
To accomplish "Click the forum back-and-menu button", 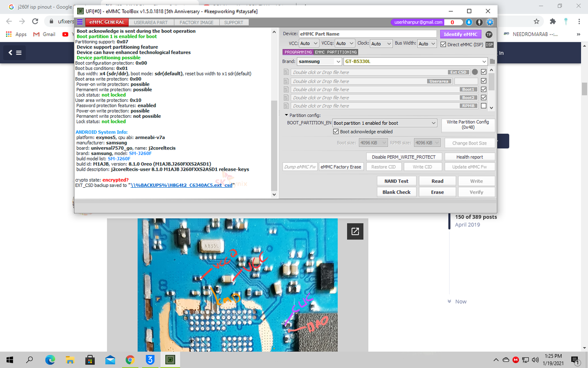I will pos(14,52).
